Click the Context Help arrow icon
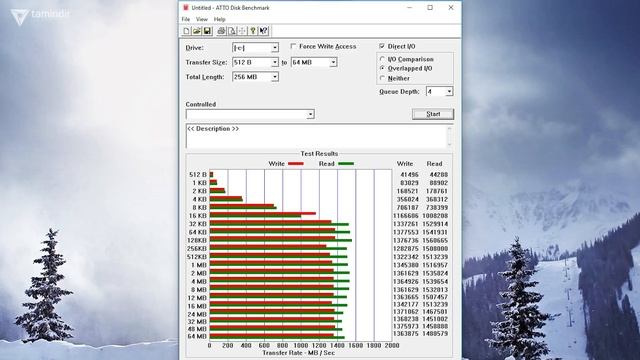 (x=263, y=31)
